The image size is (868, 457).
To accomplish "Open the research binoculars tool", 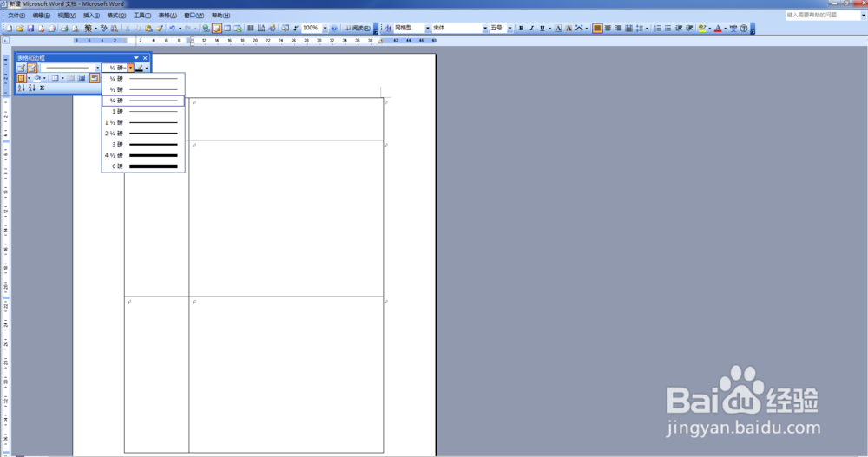I will 114,28.
